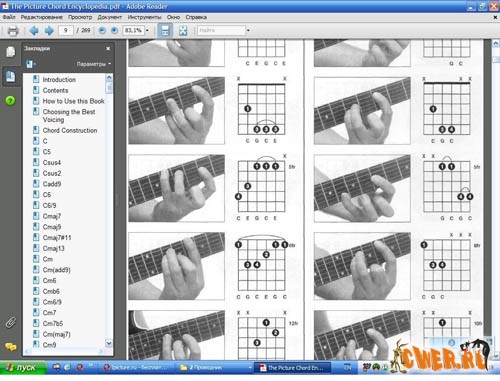Click the Print icon in toolbar
This screenshot has width=500, height=381.
click(13, 31)
